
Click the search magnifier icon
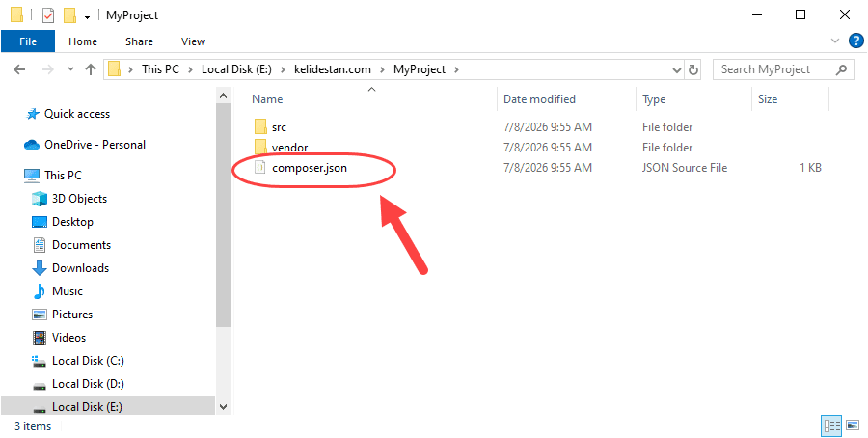click(841, 69)
